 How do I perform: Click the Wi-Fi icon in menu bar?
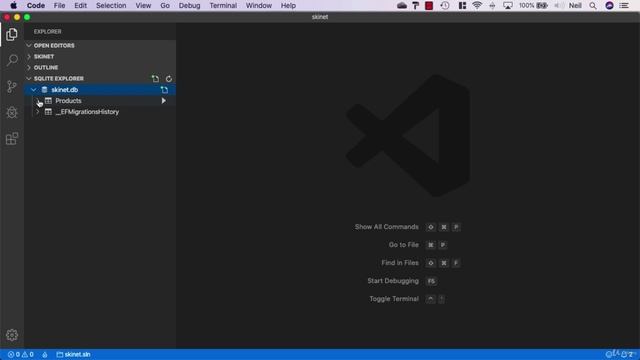point(477,6)
